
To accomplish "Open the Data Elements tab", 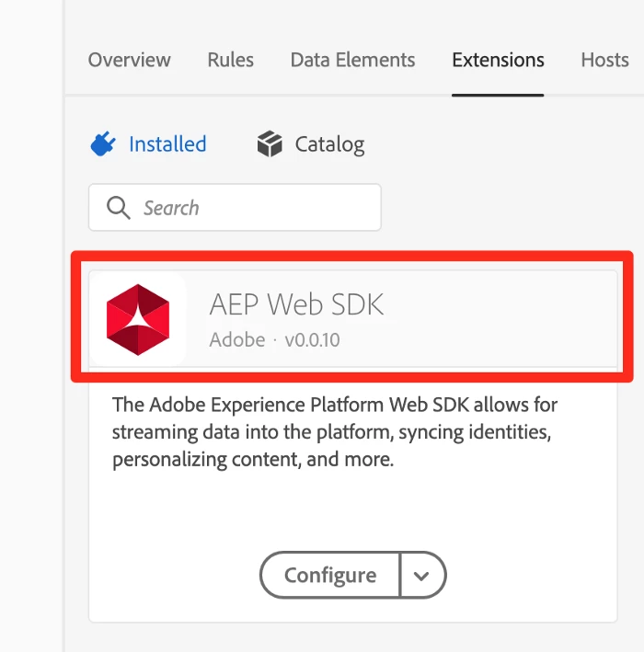I will [x=352, y=60].
